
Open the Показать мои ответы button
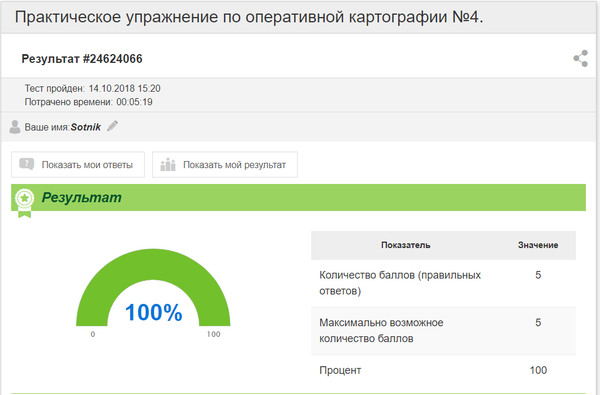[x=78, y=165]
